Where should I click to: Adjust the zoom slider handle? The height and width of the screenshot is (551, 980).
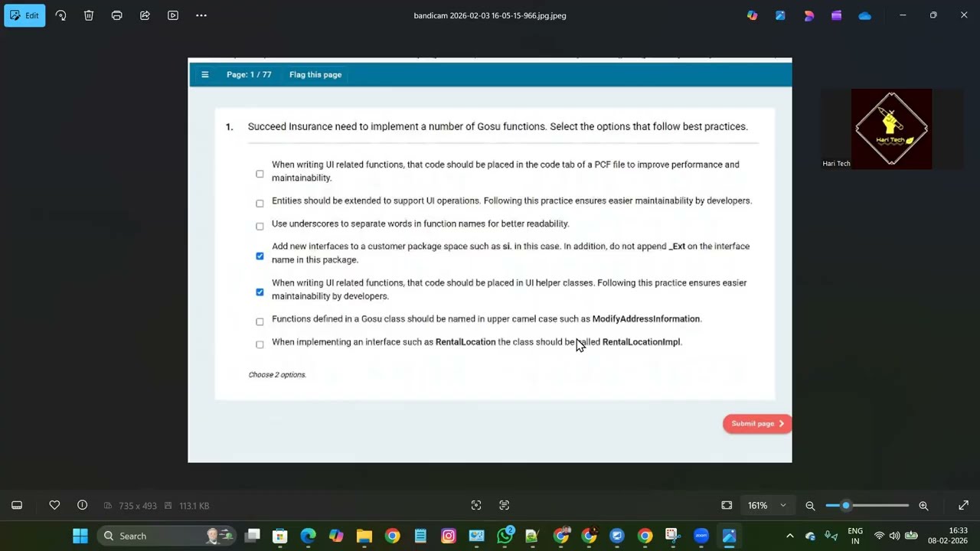[846, 505]
